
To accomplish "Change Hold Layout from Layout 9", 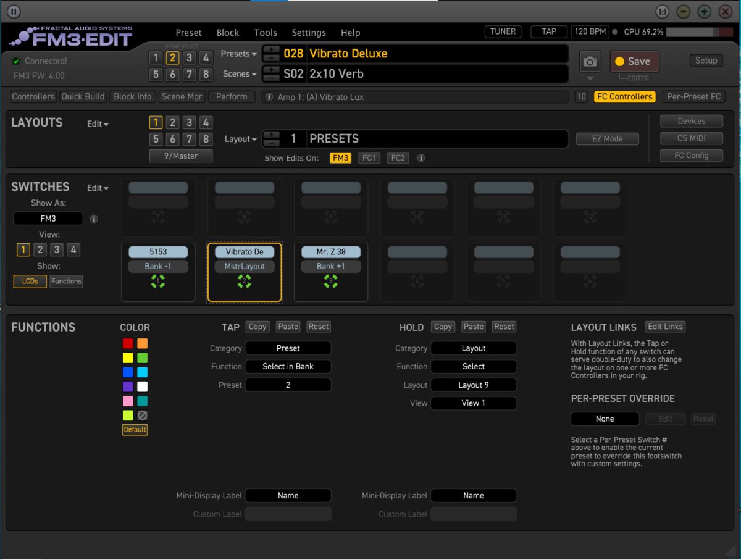I will point(474,385).
